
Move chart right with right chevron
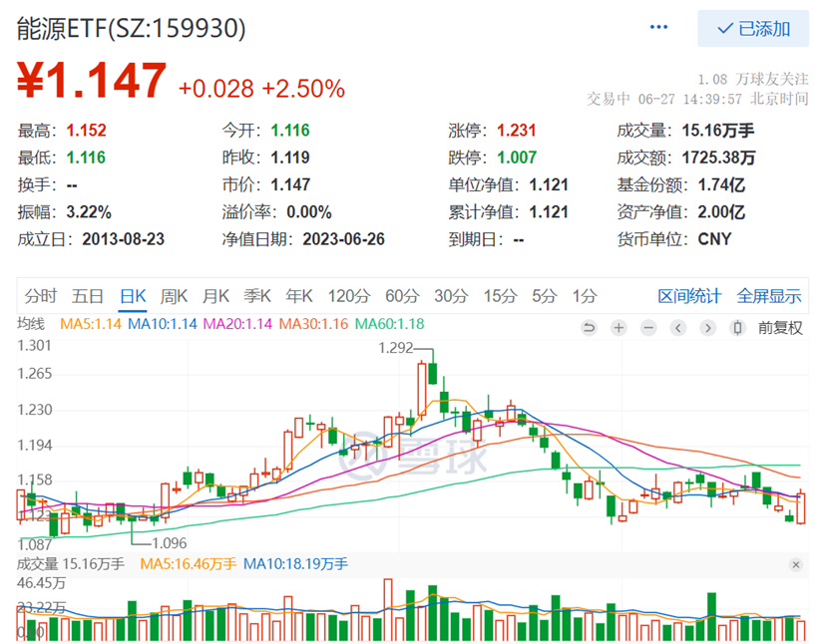[708, 328]
